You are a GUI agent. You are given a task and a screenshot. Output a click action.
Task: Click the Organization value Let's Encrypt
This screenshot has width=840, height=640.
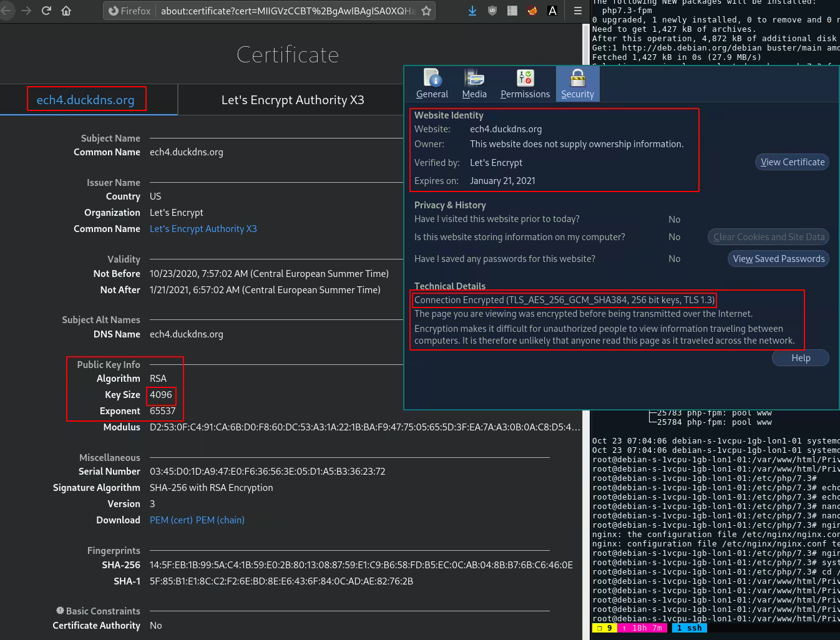coord(177,213)
